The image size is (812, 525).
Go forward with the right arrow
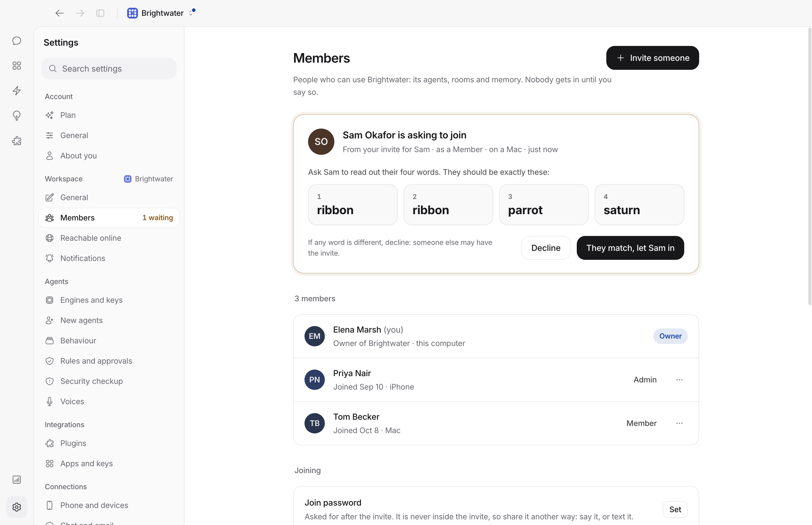coord(80,13)
